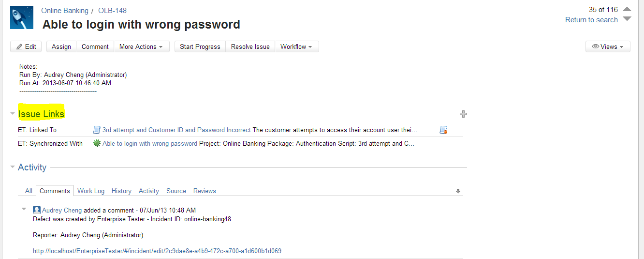Screen dimensions: 644x259
Task: Click the sort order arrow in Activity tabs
Action: click(x=458, y=191)
